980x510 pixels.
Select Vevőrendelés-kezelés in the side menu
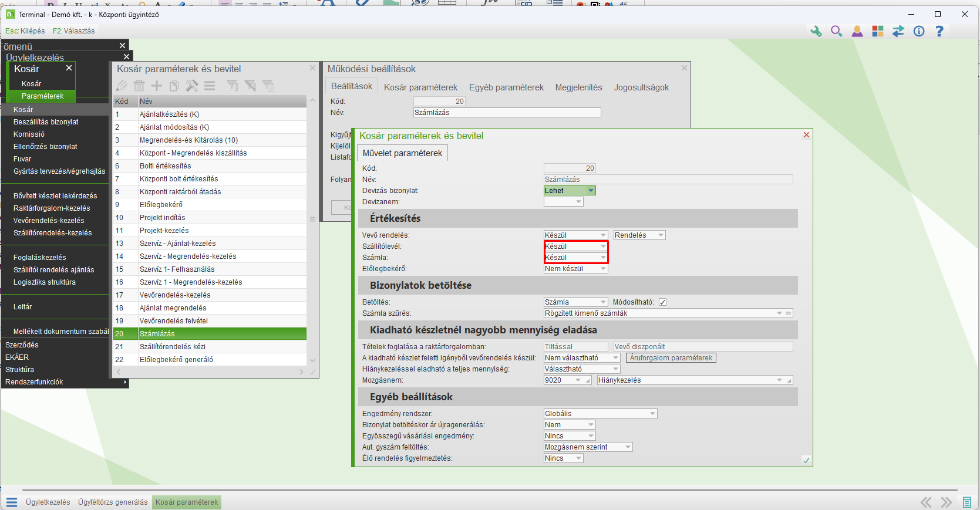[49, 221]
